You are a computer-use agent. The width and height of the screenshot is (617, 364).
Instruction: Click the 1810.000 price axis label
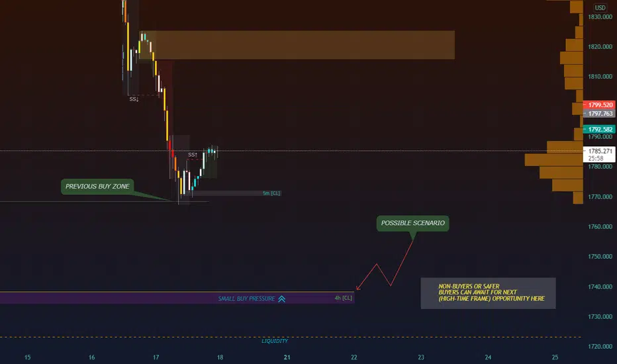coord(600,76)
